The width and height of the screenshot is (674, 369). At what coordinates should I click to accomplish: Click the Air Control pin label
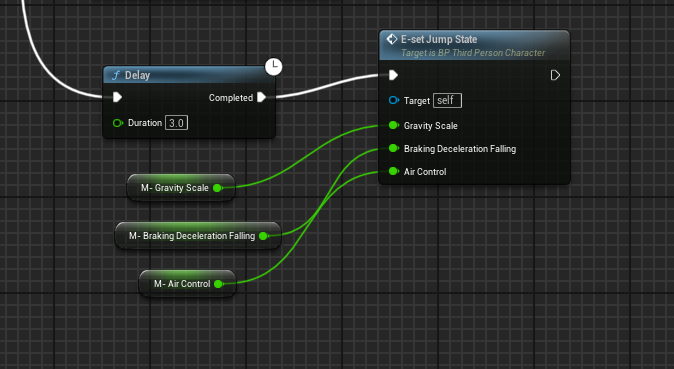pos(425,172)
